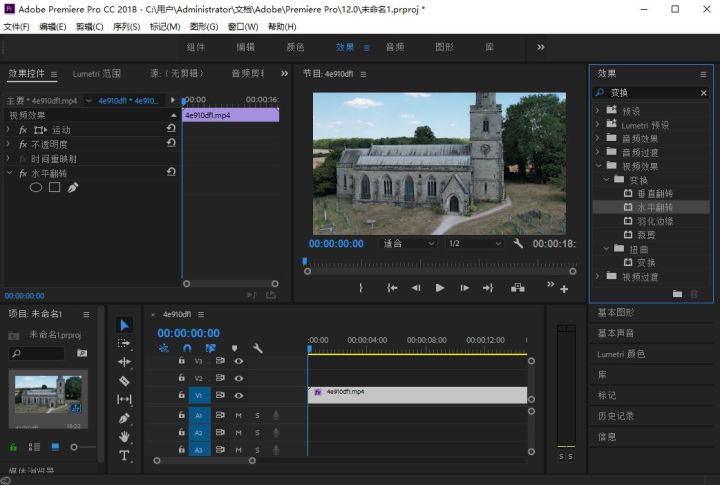Open the 基本图形 panel

click(x=616, y=313)
